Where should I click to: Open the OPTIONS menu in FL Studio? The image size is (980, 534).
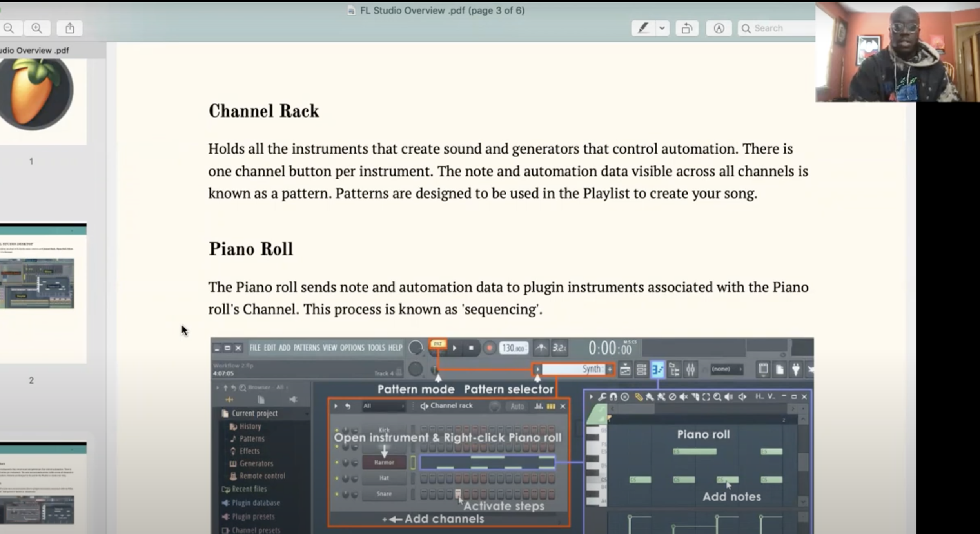coord(352,348)
